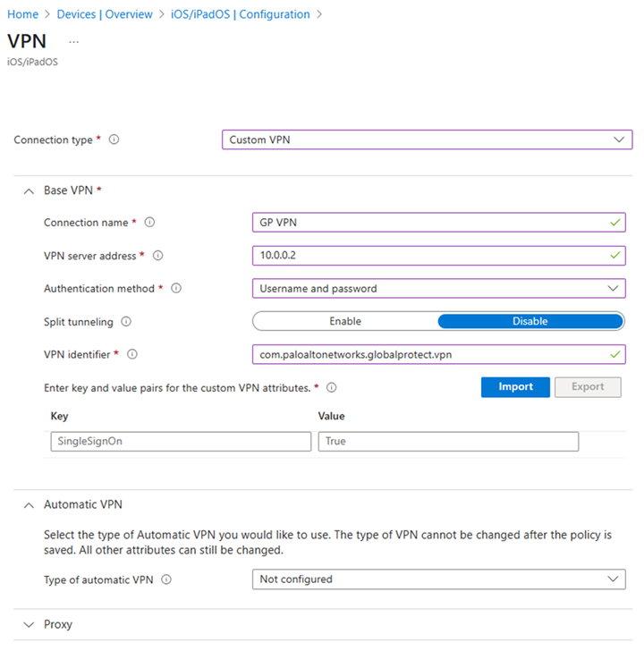Click info icon for custom VPN attributes

(x=332, y=388)
